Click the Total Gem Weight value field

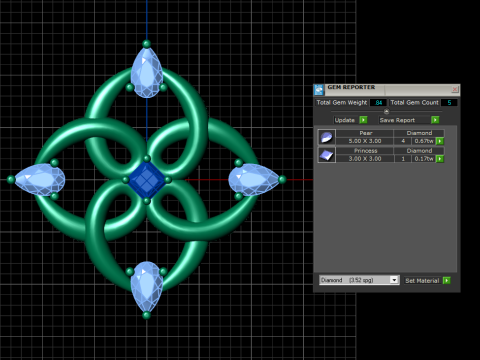click(378, 103)
